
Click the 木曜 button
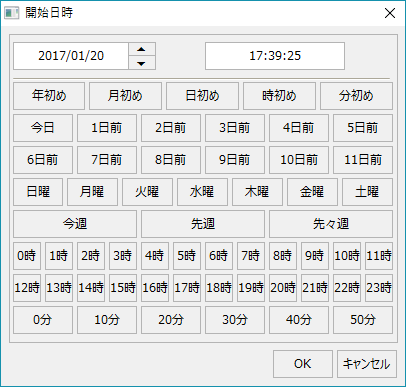point(257,192)
